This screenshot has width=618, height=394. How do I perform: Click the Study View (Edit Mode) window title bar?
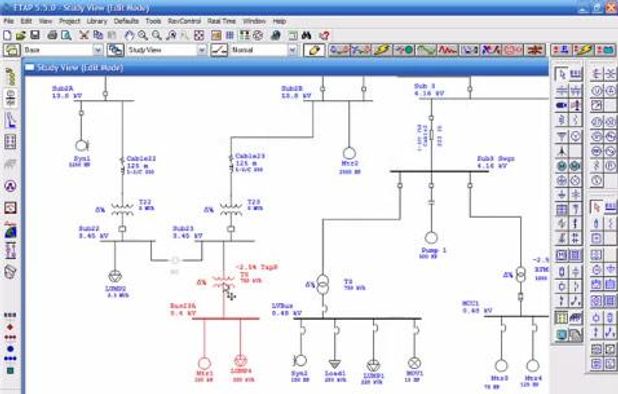286,67
